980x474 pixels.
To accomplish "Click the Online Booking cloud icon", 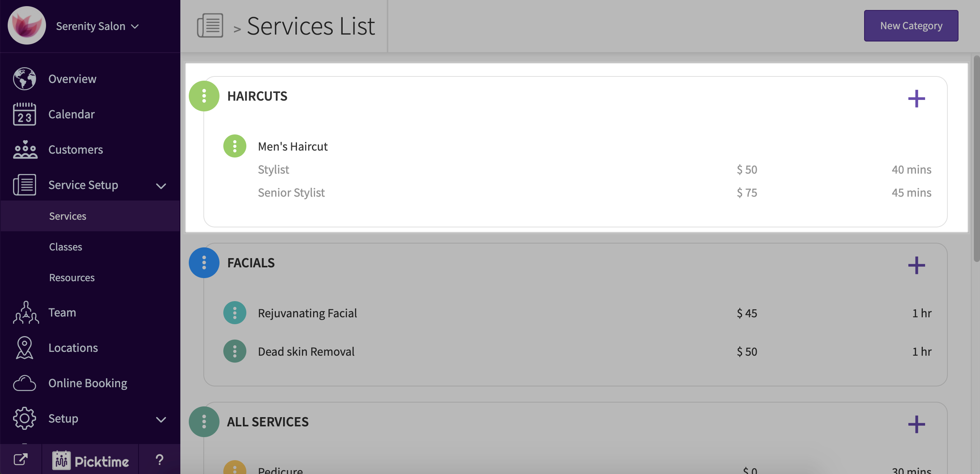I will coord(25,383).
